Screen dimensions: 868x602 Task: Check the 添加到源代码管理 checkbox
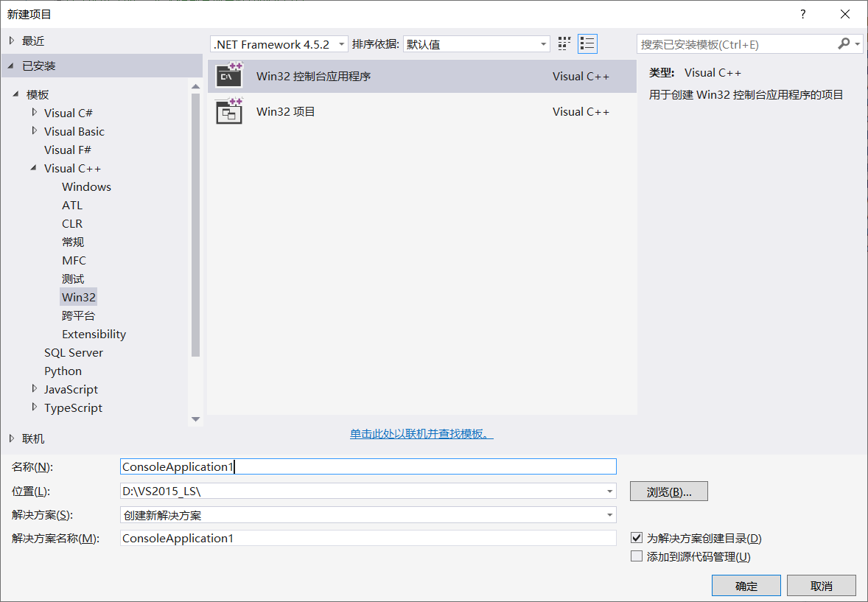(x=637, y=556)
